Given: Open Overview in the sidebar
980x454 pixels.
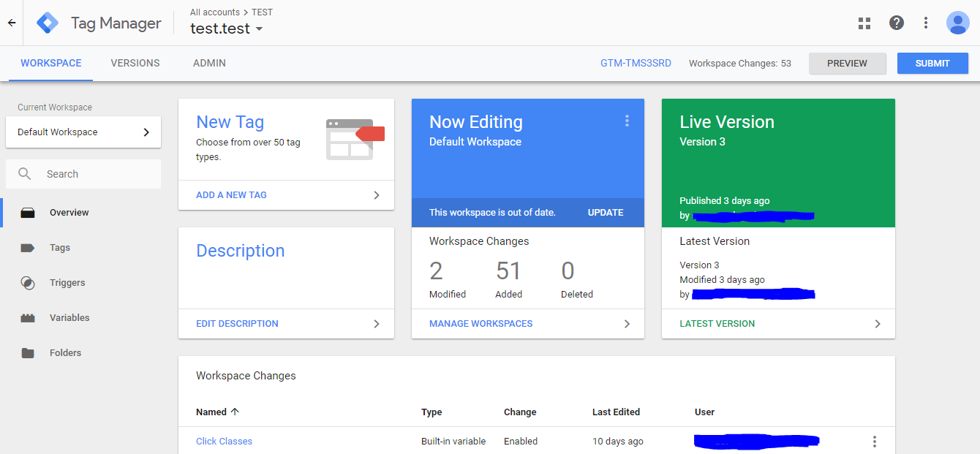Looking at the screenshot, I should click(x=69, y=213).
